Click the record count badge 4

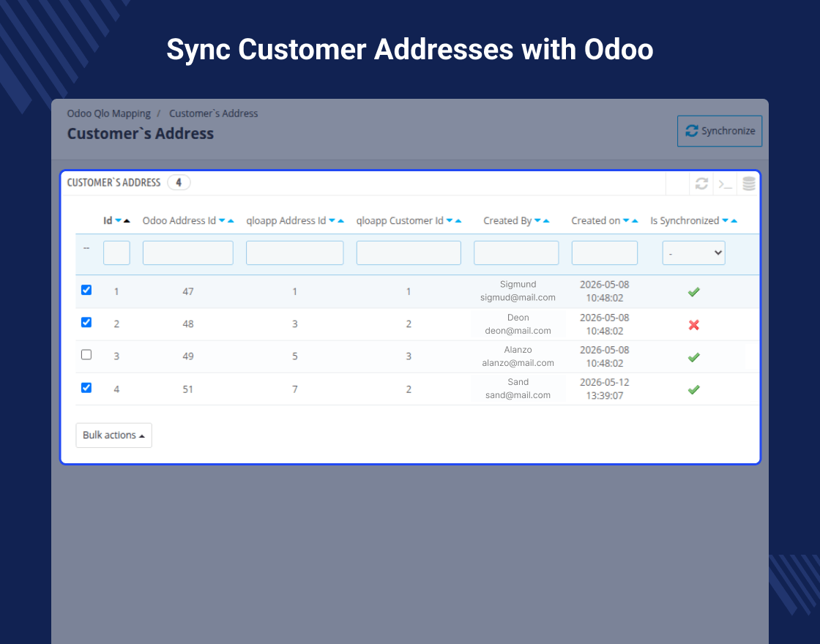179,182
